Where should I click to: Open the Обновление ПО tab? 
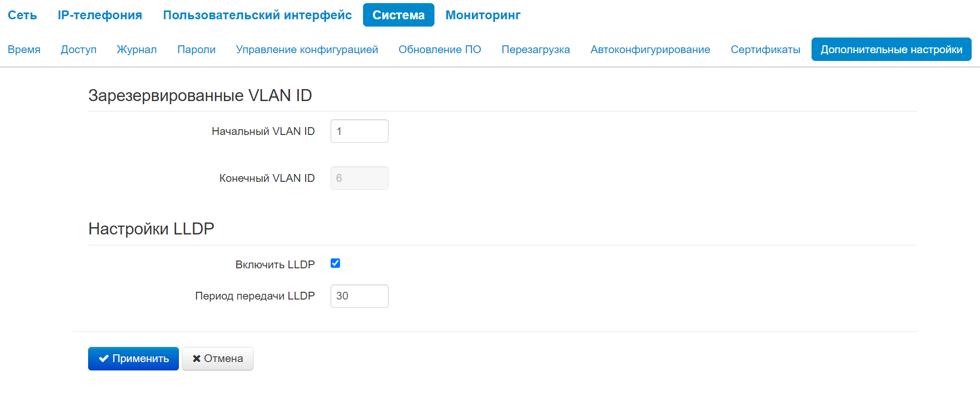pos(440,49)
